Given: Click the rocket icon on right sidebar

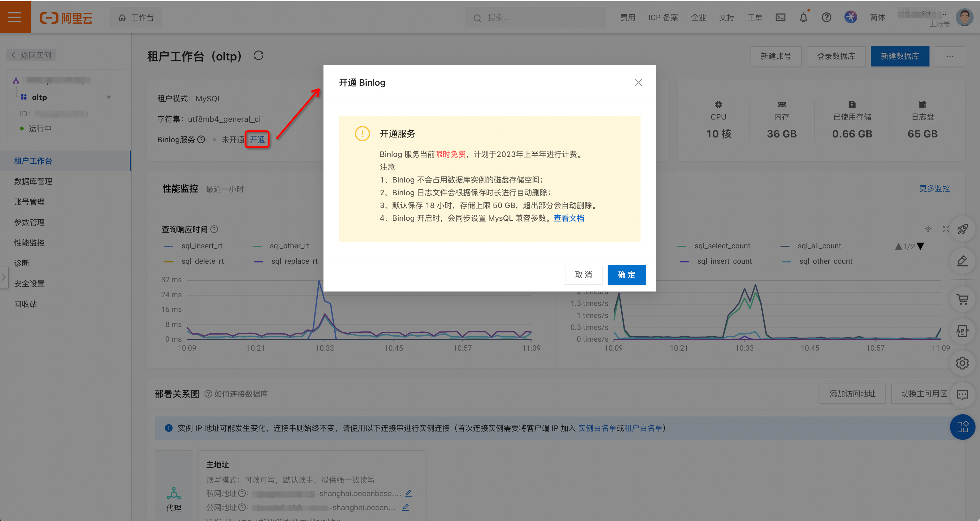Looking at the screenshot, I should tap(962, 229).
